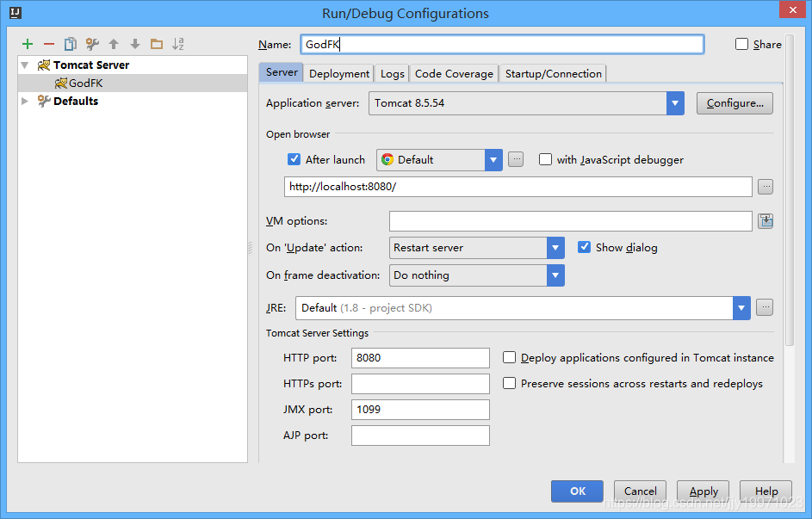Click the localhost URL field
This screenshot has width=812, height=519.
[518, 187]
